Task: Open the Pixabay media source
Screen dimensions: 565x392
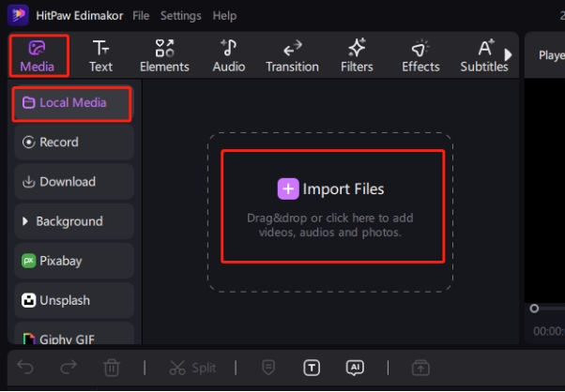Action: coord(74,261)
